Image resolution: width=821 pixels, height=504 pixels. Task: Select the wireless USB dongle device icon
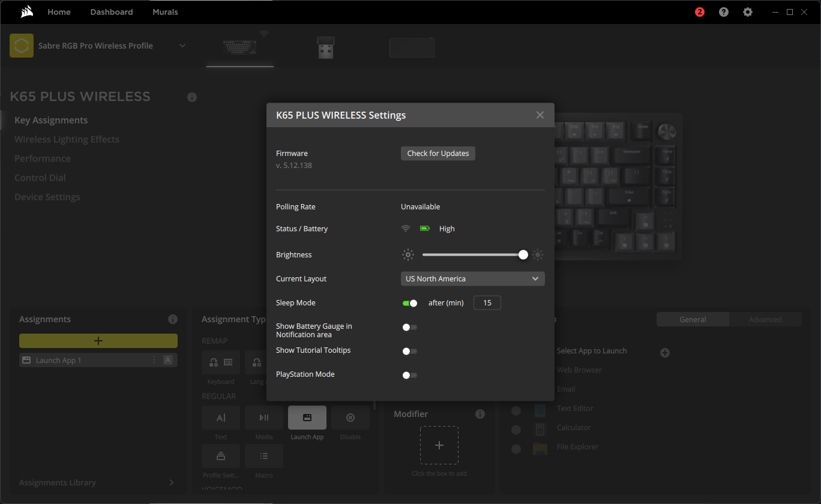(x=326, y=47)
